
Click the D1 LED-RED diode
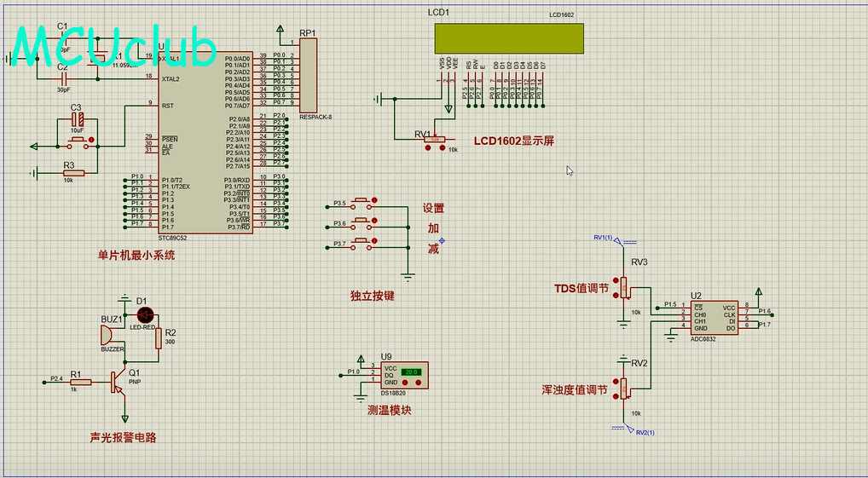point(142,316)
